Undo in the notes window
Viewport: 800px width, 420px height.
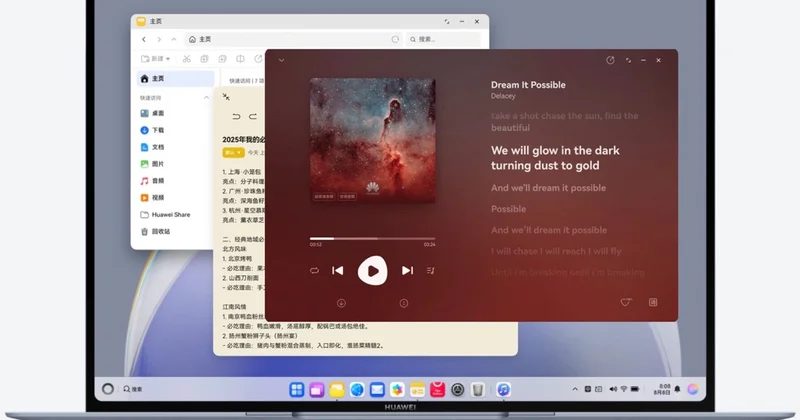pyautogui.click(x=236, y=117)
